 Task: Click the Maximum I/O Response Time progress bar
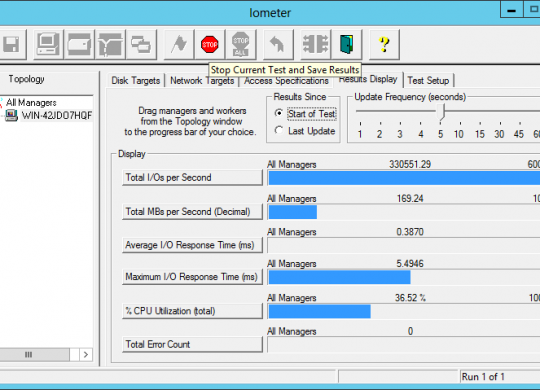click(x=404, y=277)
